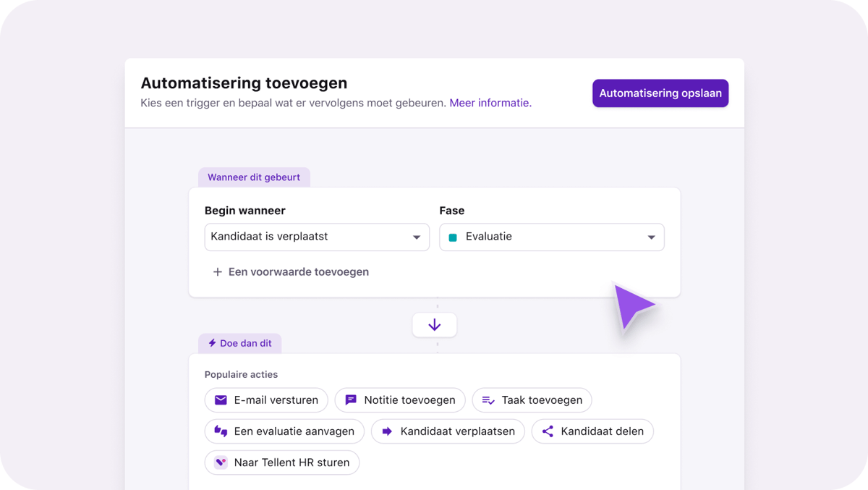Image resolution: width=868 pixels, height=490 pixels.
Task: Click the Automatisering opslaan button
Action: [x=660, y=93]
